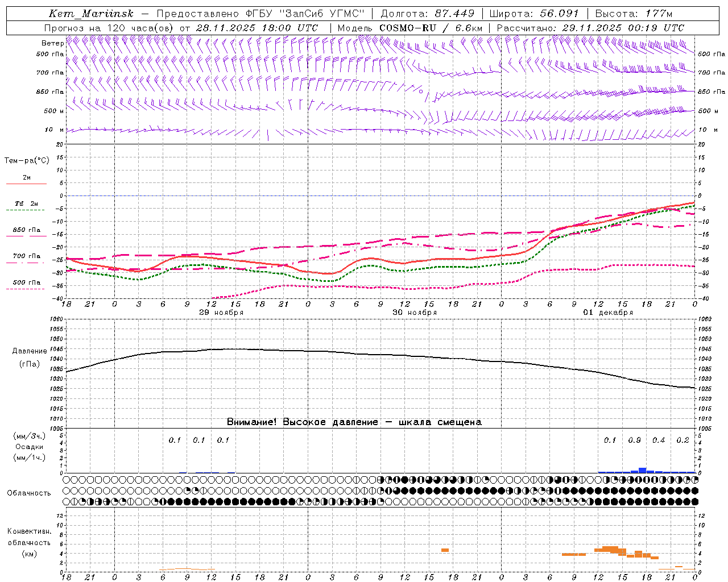
Task: Select the Широта: 56.091 value
Action: tap(534, 14)
